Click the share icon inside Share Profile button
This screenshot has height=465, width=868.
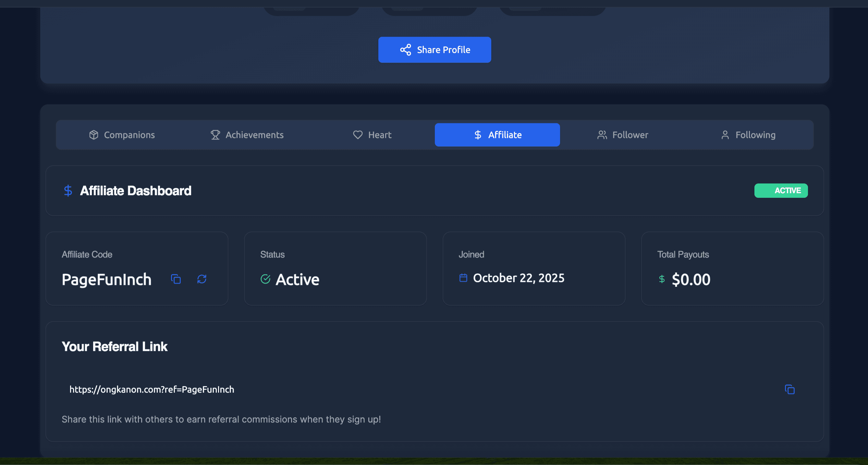(x=405, y=50)
